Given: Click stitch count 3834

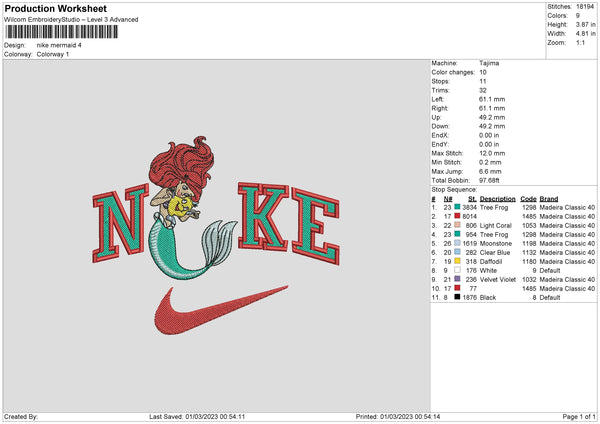Looking at the screenshot, I should (x=470, y=207).
